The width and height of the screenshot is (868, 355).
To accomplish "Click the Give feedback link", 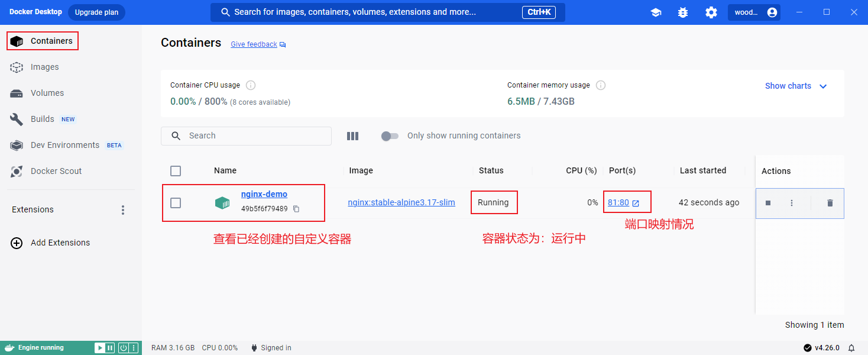I will point(258,44).
